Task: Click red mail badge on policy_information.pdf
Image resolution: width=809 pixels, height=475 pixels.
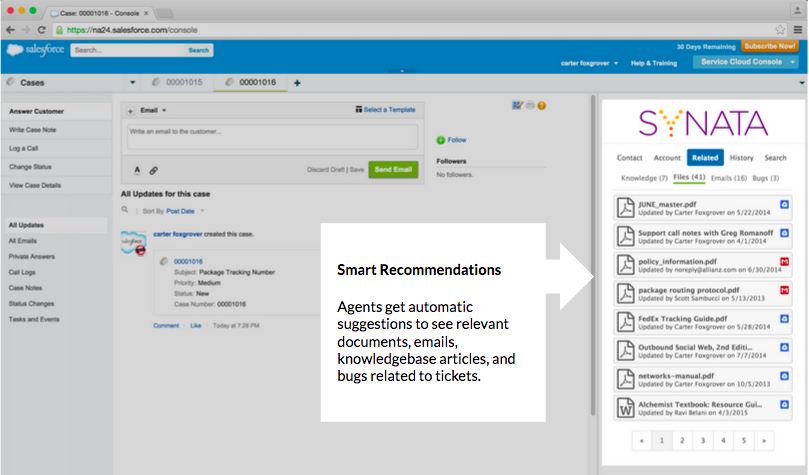Action: [x=784, y=261]
